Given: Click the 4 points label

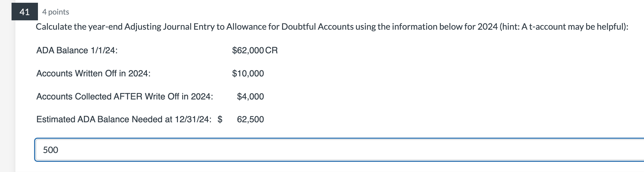Looking at the screenshot, I should click(55, 12).
